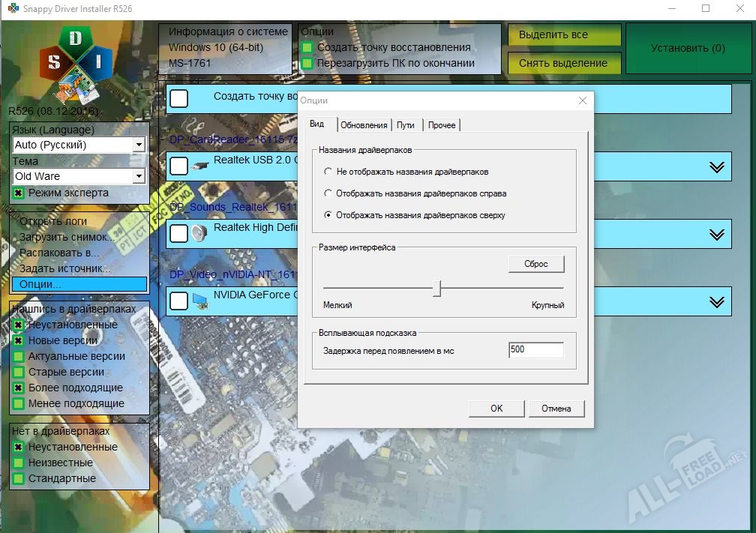Select 'Не отображать названия драйверпаков' radio option
This screenshot has width=756, height=533.
coord(328,172)
